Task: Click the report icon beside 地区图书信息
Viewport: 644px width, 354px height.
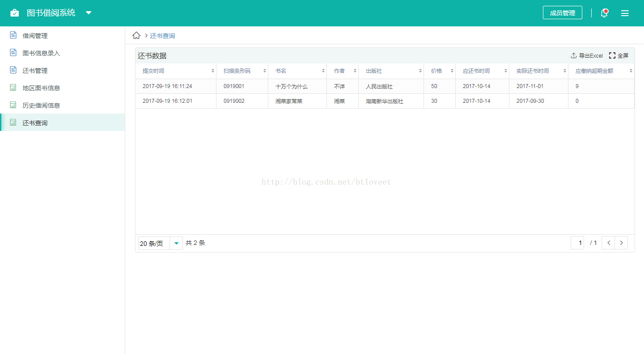Action: (13, 88)
